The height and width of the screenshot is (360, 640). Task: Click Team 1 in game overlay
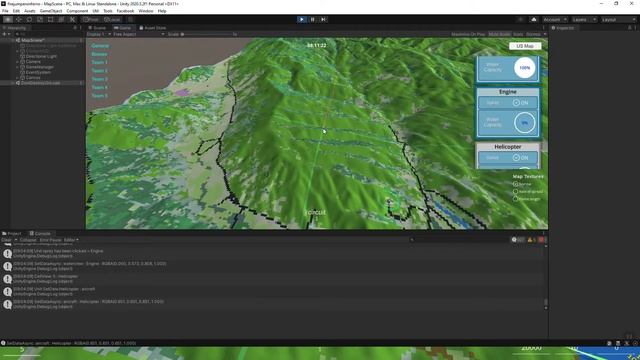(x=100, y=62)
